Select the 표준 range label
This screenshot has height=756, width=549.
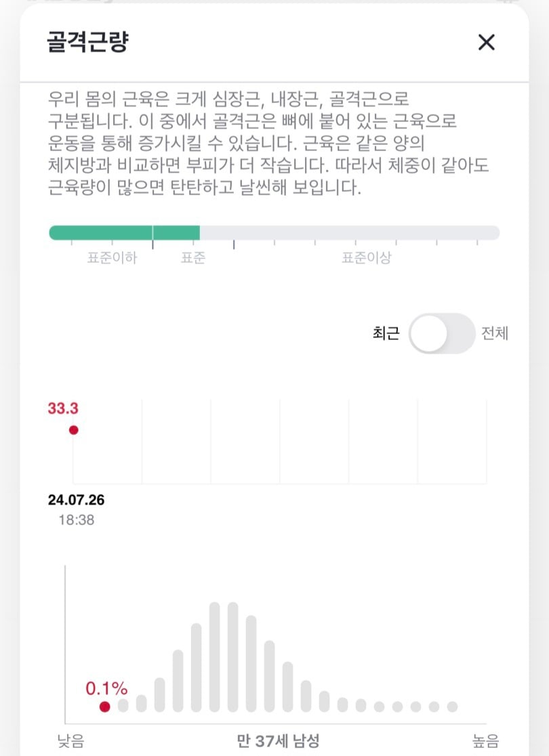point(193,258)
